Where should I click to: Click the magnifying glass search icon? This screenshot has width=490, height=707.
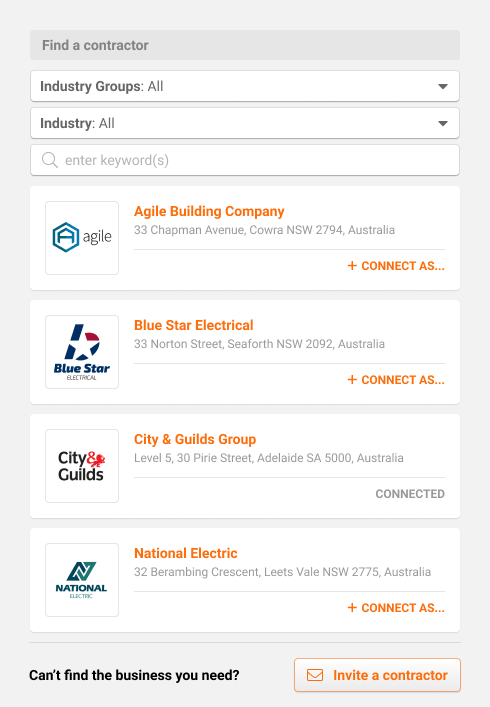50,160
